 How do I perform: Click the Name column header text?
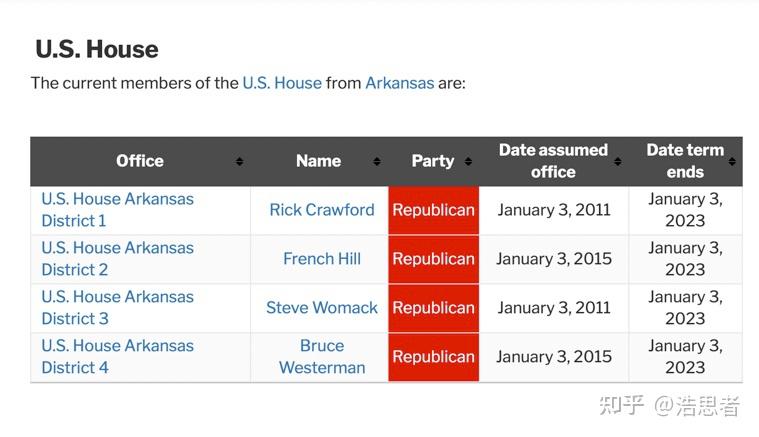pyautogui.click(x=318, y=161)
